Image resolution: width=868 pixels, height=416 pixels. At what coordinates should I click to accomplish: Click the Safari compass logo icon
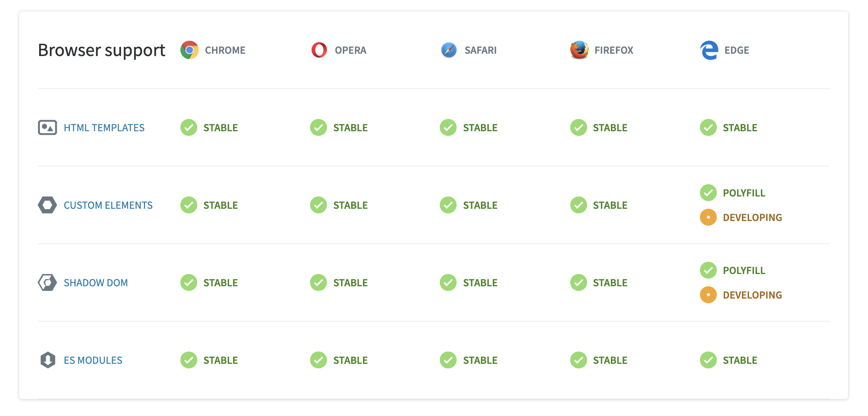(449, 50)
